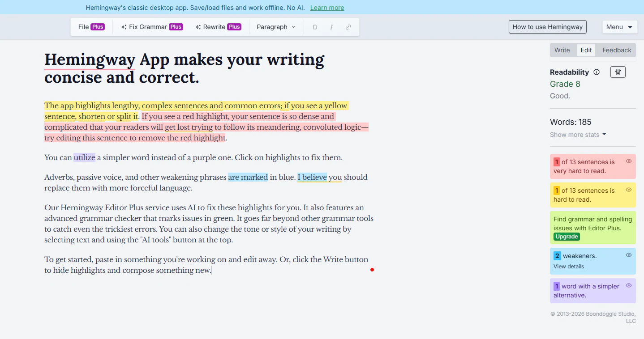Click the blue highlighted phrase I believe
This screenshot has width=644, height=339.
(x=312, y=177)
